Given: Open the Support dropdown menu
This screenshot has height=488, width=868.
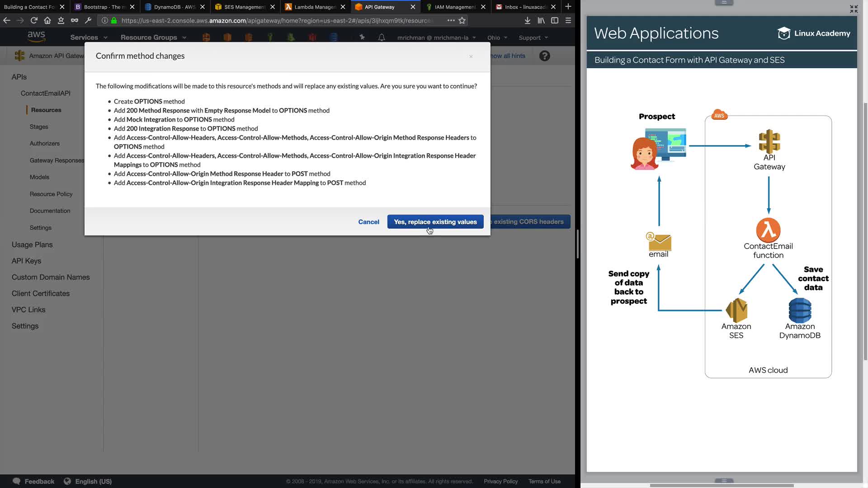Looking at the screenshot, I should click(533, 38).
